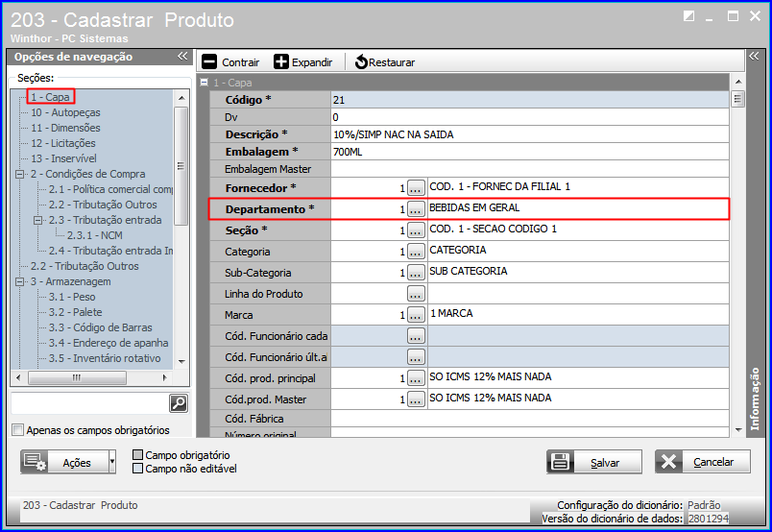Select 11 - Dimensões section
Image resolution: width=772 pixels, height=532 pixels.
point(65,128)
